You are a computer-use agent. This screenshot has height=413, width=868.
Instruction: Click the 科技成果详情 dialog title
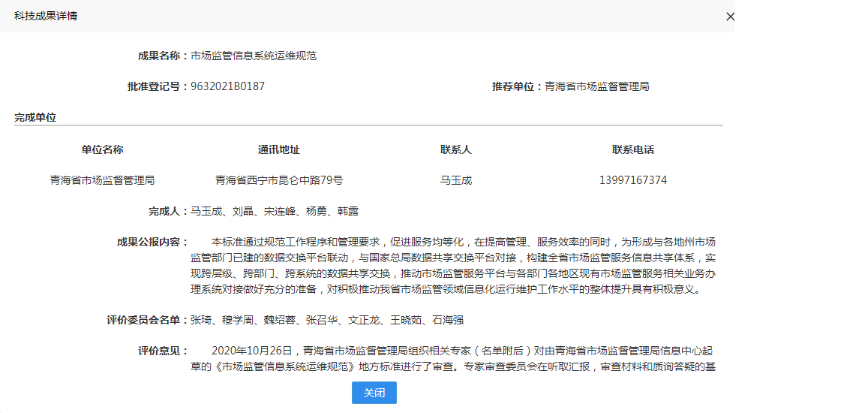[x=46, y=16]
